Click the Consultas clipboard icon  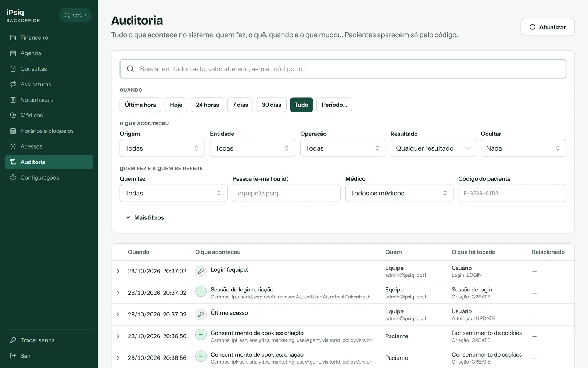(x=13, y=68)
